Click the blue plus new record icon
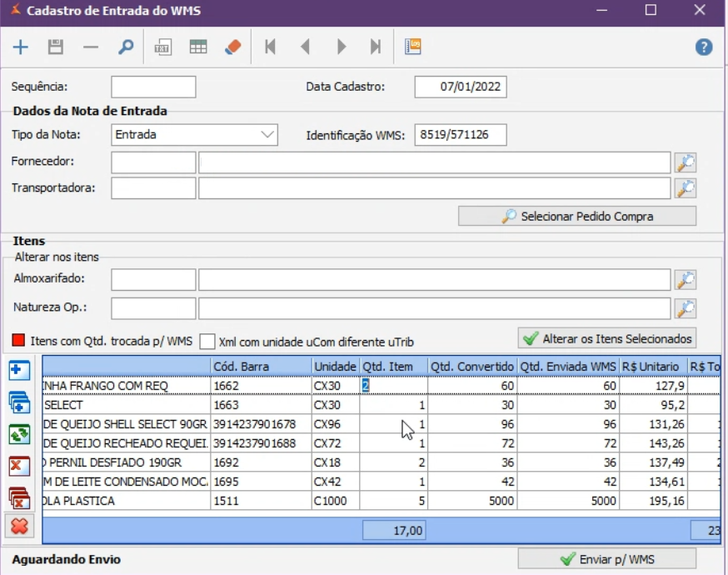 [21, 47]
